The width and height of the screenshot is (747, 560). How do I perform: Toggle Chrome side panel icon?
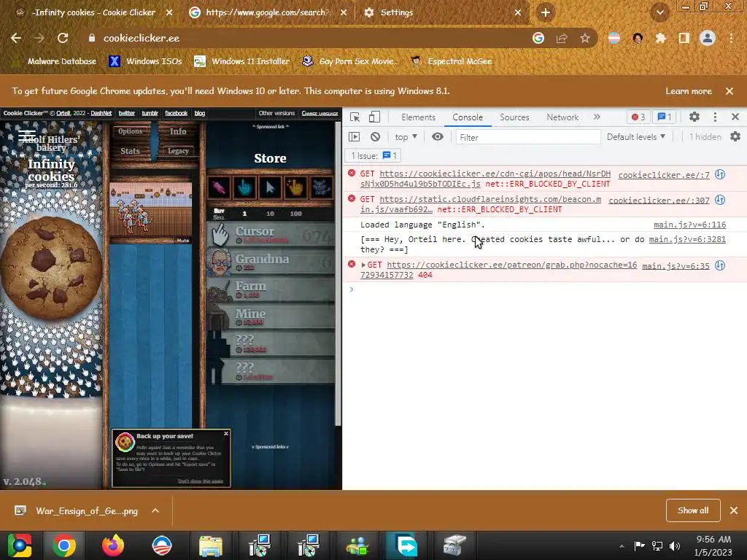(x=684, y=38)
